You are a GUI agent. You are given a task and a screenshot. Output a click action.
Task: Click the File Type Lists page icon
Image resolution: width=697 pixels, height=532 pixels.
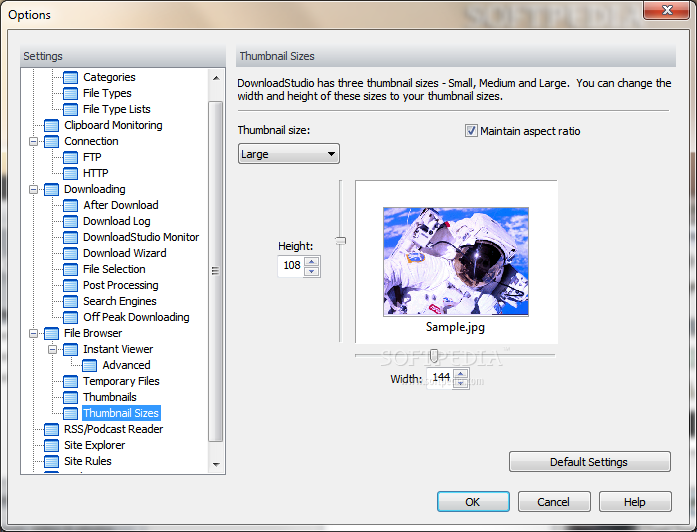tap(70, 109)
